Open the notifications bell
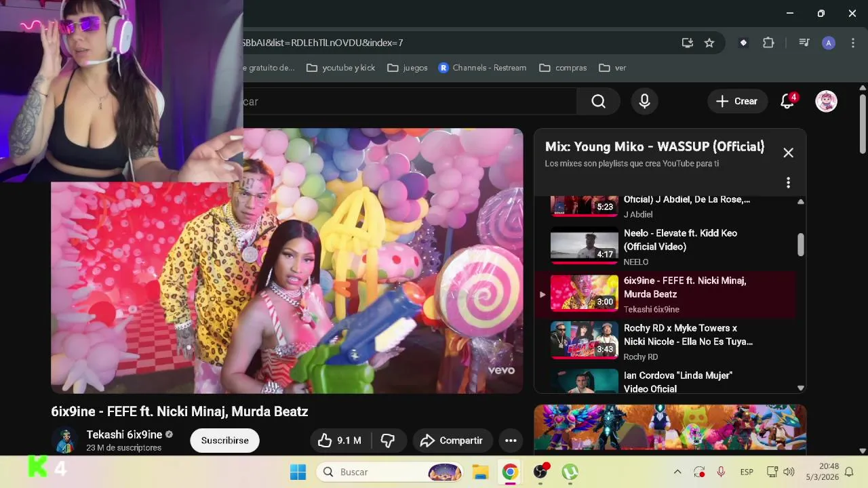This screenshot has width=868, height=488. point(787,102)
